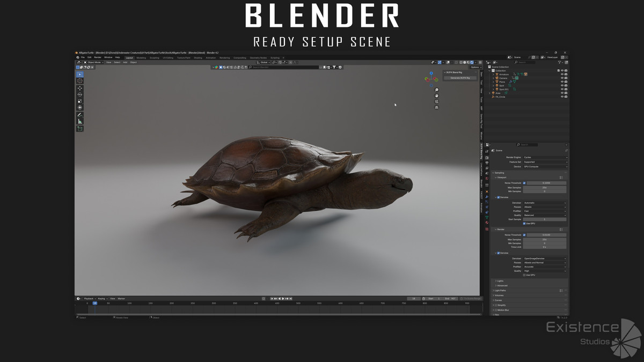Switch to the Geometry Nodes workspace tab
644x362 pixels.
[258, 58]
